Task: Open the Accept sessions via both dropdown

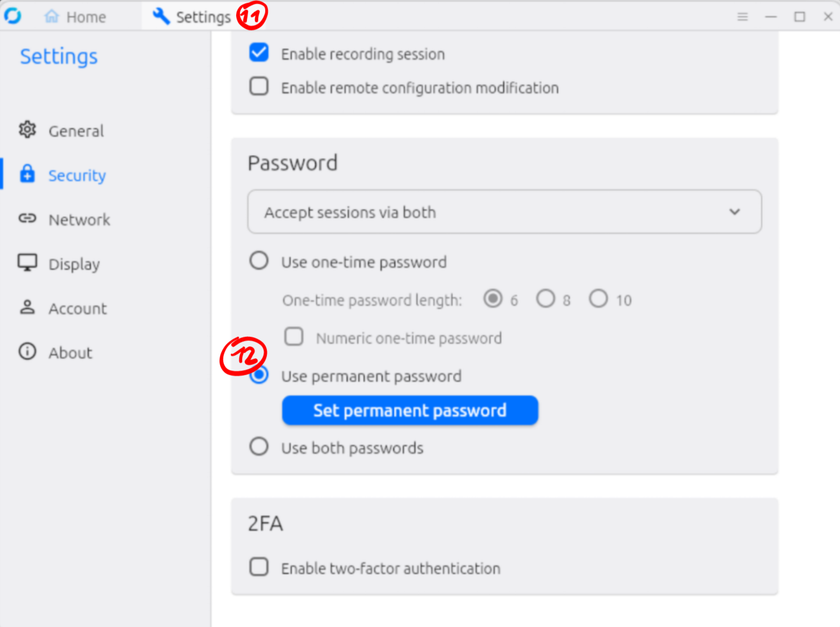Action: [x=504, y=212]
